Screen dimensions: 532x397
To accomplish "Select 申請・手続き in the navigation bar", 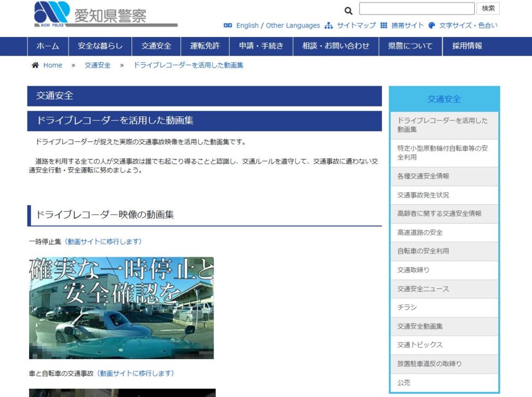I will tap(261, 46).
